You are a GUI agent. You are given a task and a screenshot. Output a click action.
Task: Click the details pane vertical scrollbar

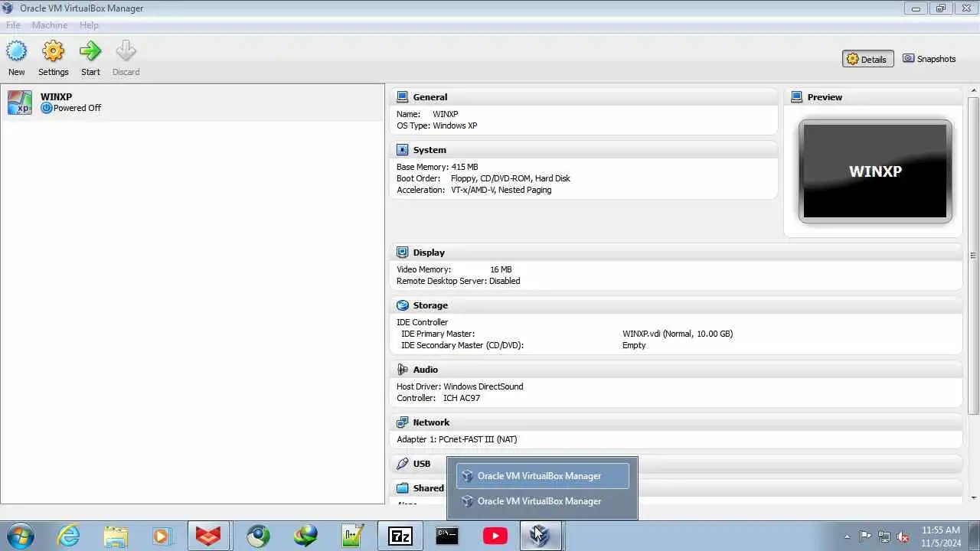coord(973,256)
